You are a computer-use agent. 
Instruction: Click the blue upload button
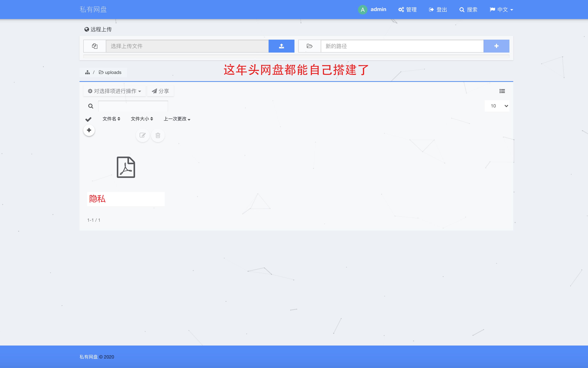coord(282,46)
